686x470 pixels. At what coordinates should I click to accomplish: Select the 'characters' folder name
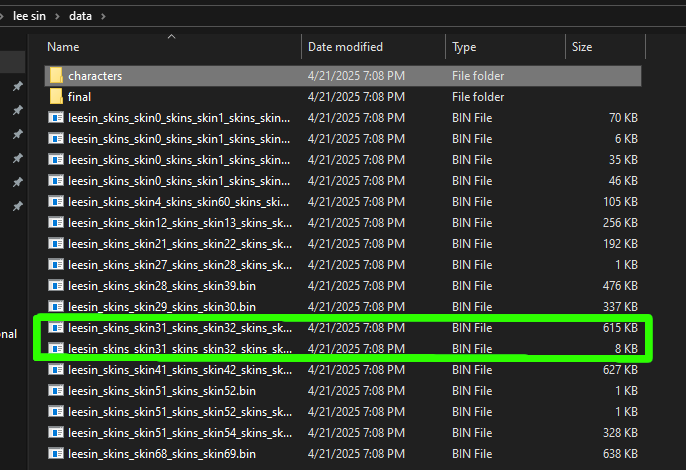95,76
